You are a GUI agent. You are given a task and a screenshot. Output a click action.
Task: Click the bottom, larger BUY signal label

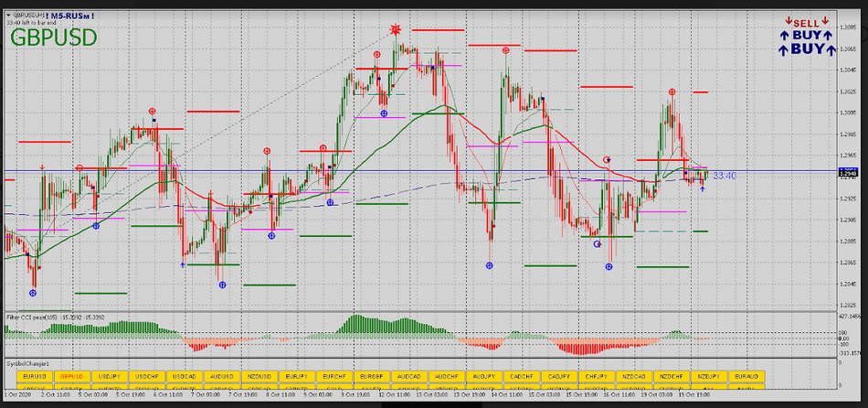807,48
